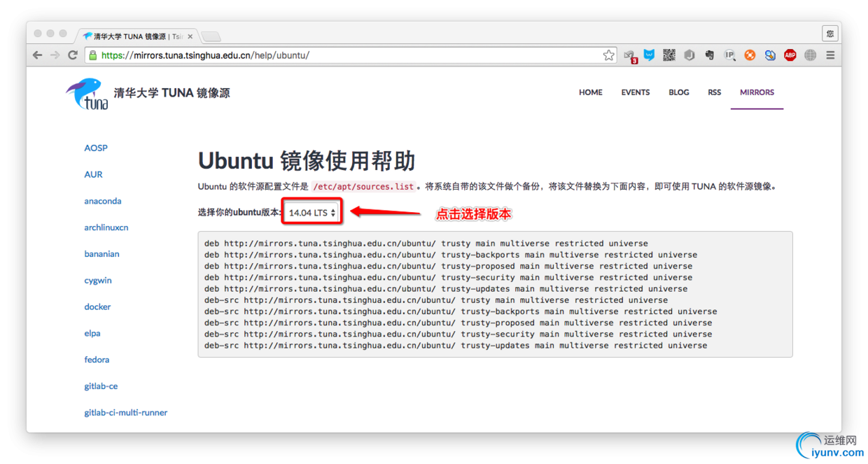Open the cygwin sidebar link

(x=98, y=281)
